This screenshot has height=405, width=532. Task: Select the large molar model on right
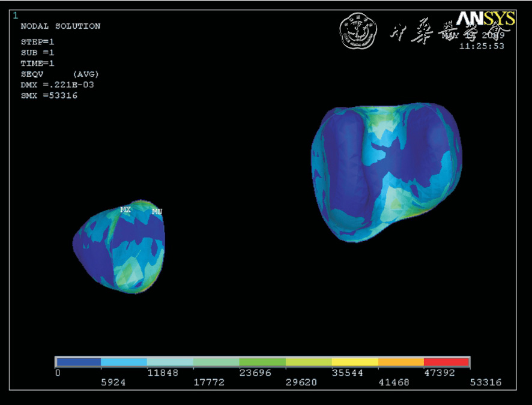tap(385, 172)
